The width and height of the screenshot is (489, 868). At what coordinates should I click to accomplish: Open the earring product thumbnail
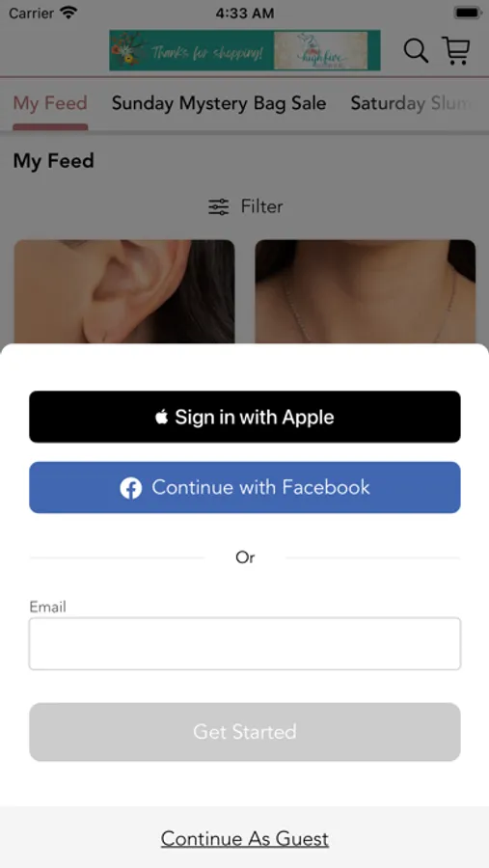[124, 291]
